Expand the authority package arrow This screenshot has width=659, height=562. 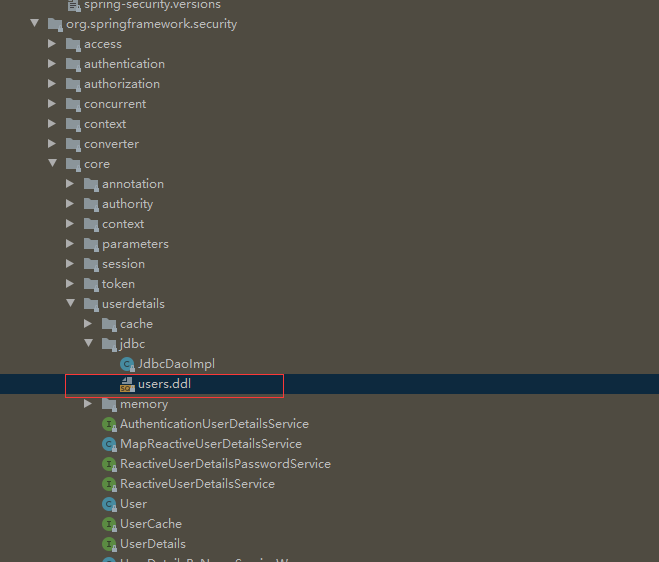(x=70, y=203)
